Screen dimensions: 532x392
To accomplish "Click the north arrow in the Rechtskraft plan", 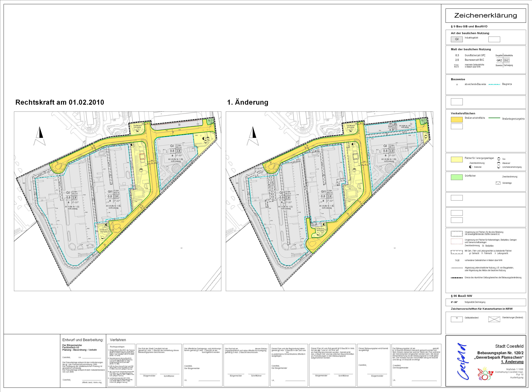I will coord(39,136).
